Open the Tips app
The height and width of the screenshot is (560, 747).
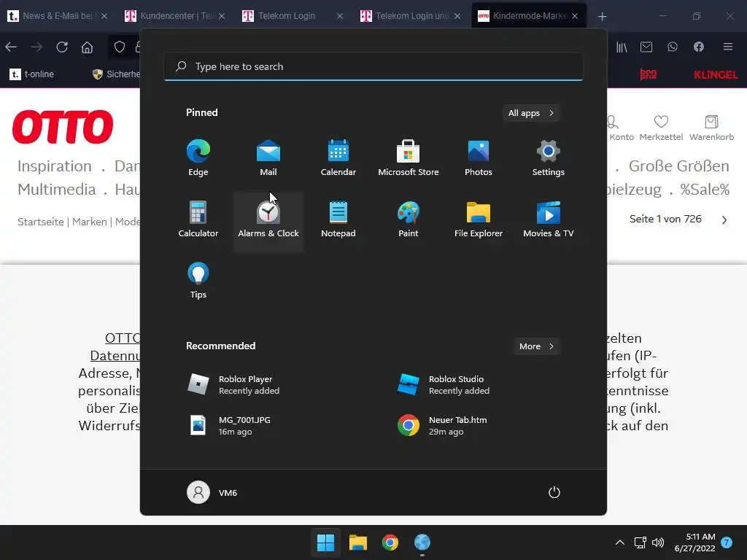click(198, 281)
